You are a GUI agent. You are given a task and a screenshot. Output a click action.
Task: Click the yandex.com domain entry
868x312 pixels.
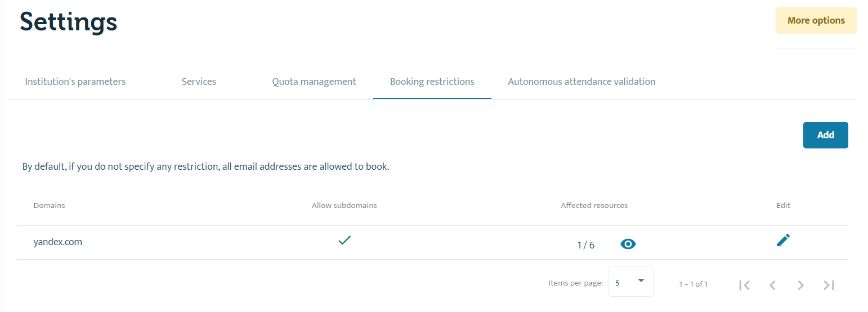(58, 242)
